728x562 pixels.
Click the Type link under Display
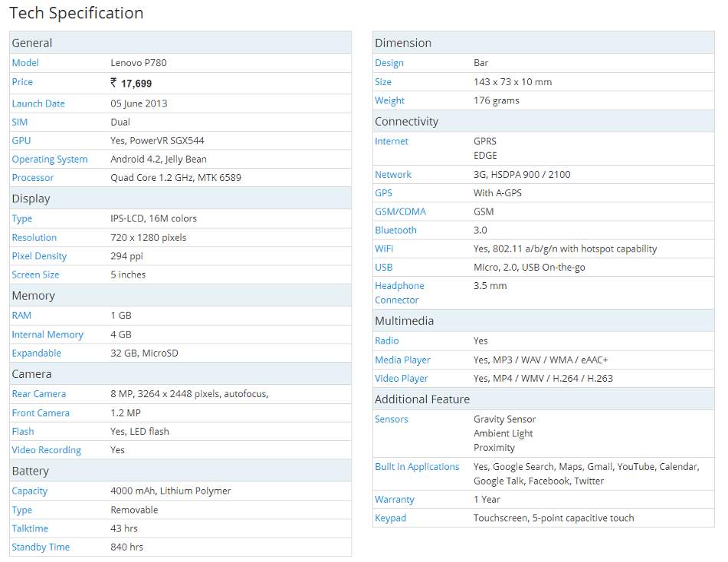click(21, 219)
